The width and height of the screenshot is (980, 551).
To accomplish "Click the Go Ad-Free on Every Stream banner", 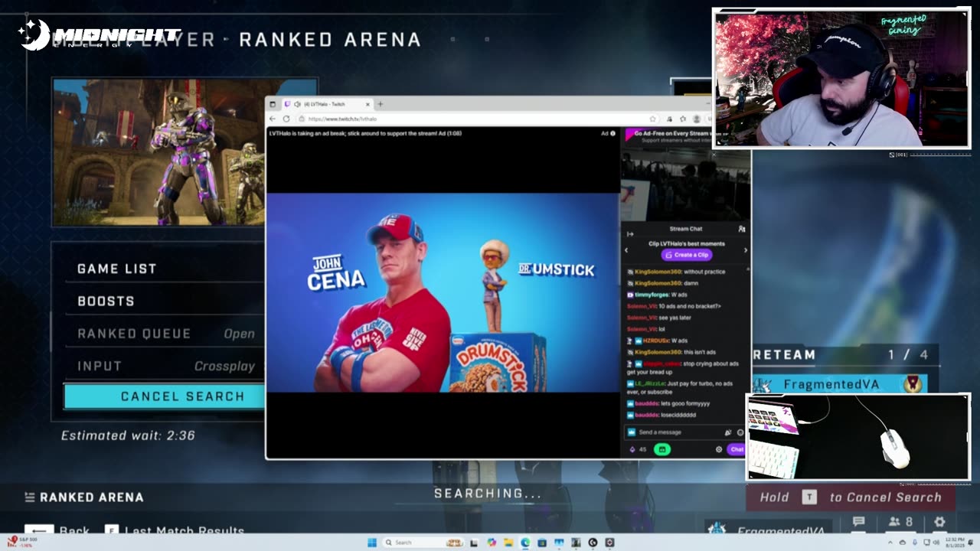I will click(668, 136).
